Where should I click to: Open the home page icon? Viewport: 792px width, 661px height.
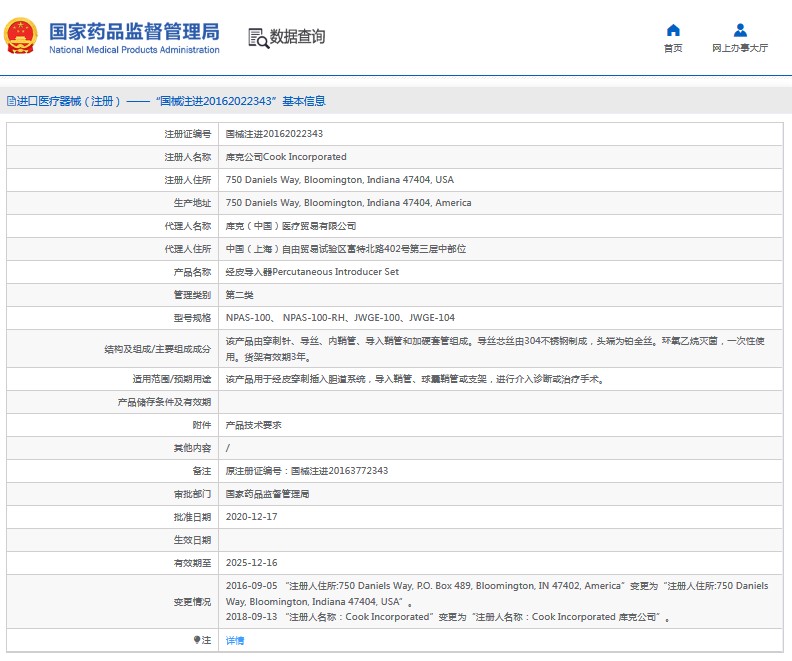coord(673,30)
